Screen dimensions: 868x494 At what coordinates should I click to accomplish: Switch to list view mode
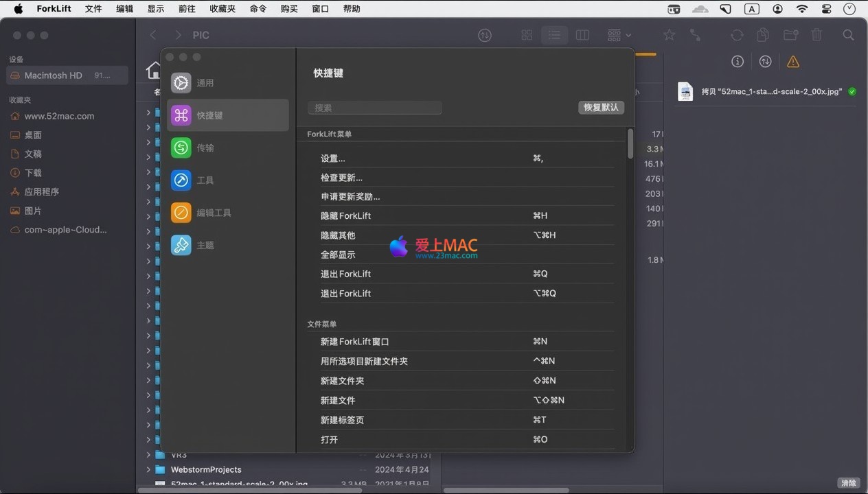[554, 35]
